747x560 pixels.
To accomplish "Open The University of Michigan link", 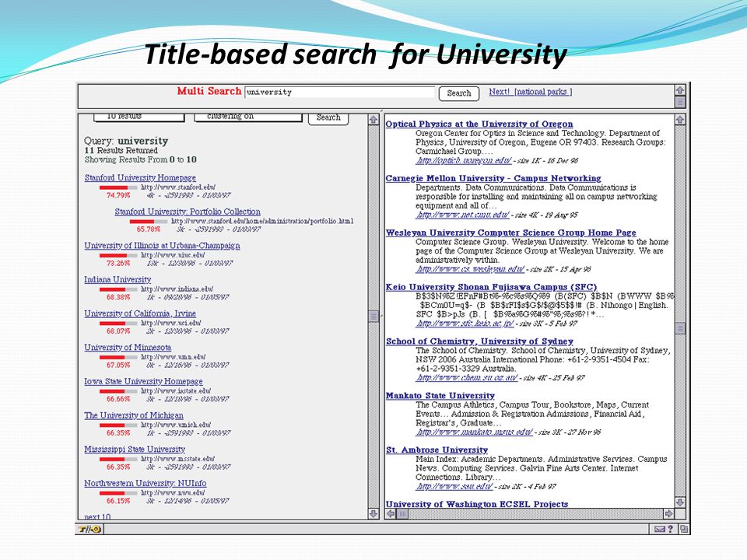I will 133,415.
